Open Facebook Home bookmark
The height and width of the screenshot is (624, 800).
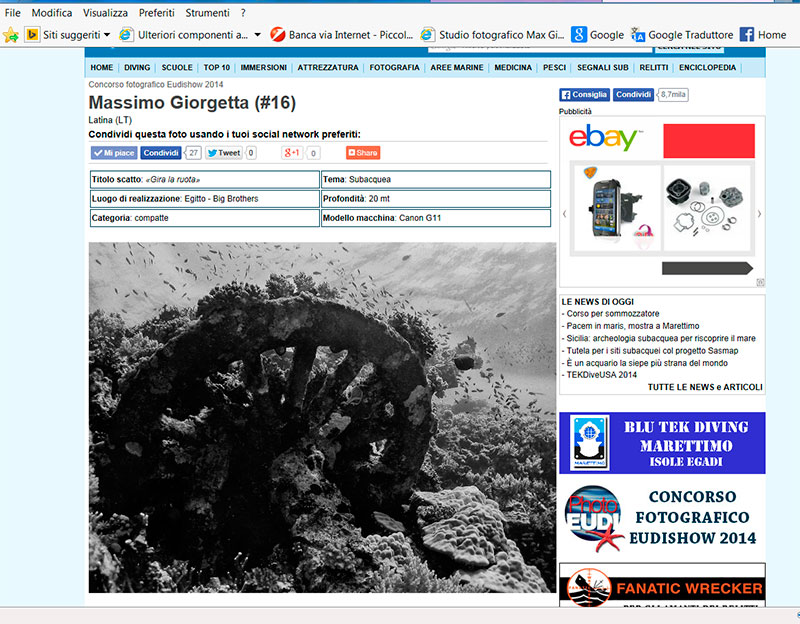(x=763, y=35)
